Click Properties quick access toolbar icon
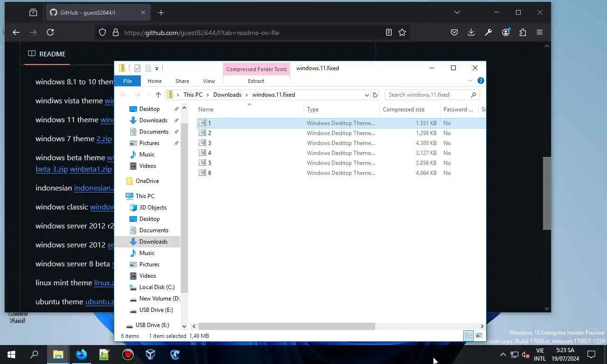Screen dimensions: 607x364 pos(138,68)
